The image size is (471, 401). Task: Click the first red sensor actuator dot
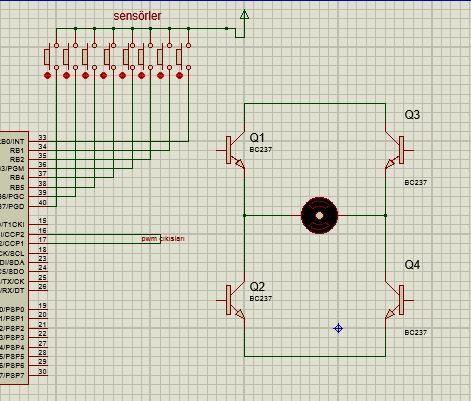tap(47, 76)
